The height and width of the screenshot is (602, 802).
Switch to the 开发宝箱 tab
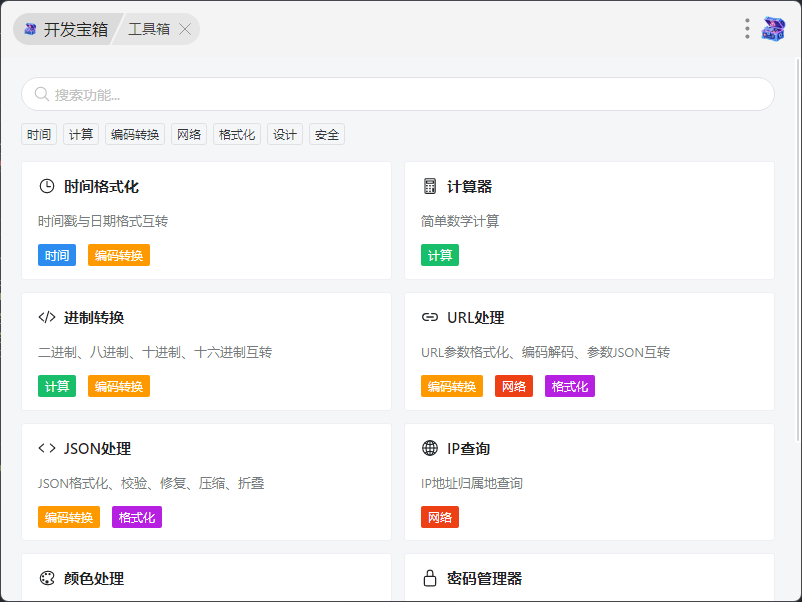coord(66,29)
